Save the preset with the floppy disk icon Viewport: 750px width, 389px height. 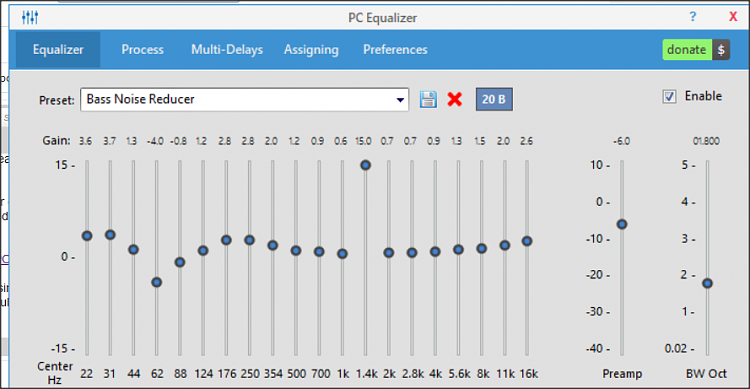(x=428, y=99)
